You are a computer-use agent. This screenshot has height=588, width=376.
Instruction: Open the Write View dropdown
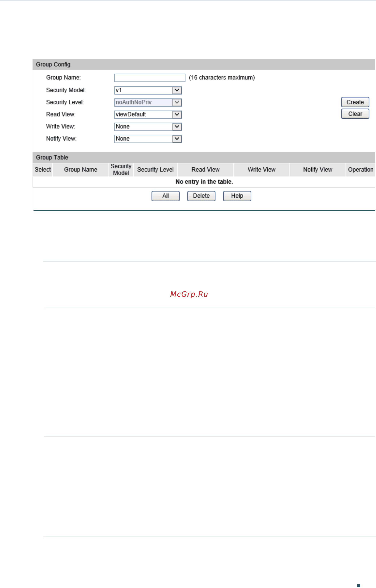(x=148, y=126)
